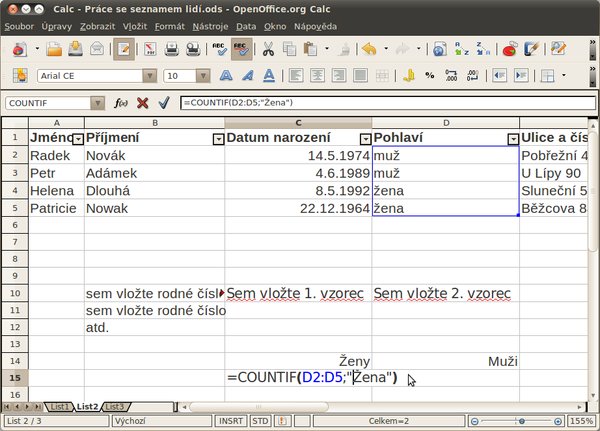Align text right icon

pos(339,75)
